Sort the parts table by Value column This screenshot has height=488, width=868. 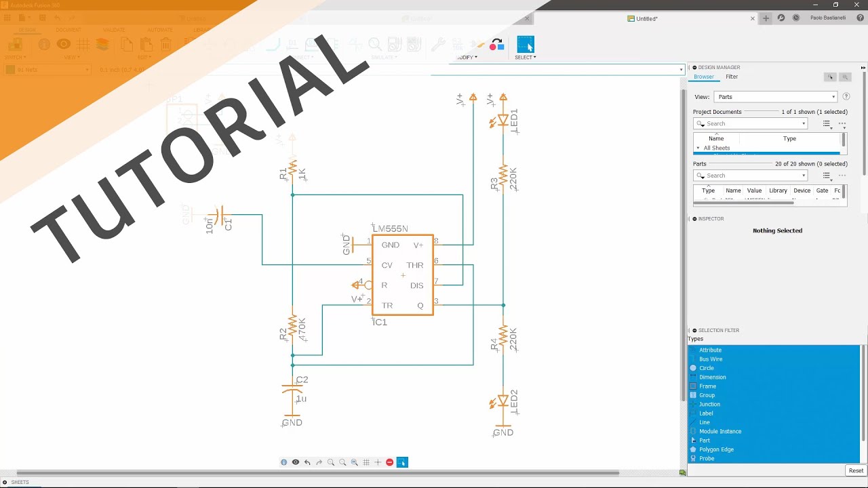point(754,191)
